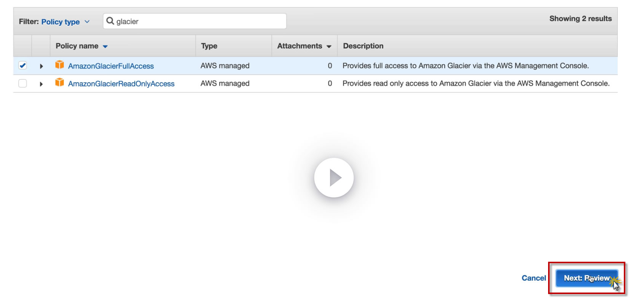Uncheck the AmazonGlacierFullAccess checkbox
The height and width of the screenshot is (299, 644).
[x=23, y=65]
